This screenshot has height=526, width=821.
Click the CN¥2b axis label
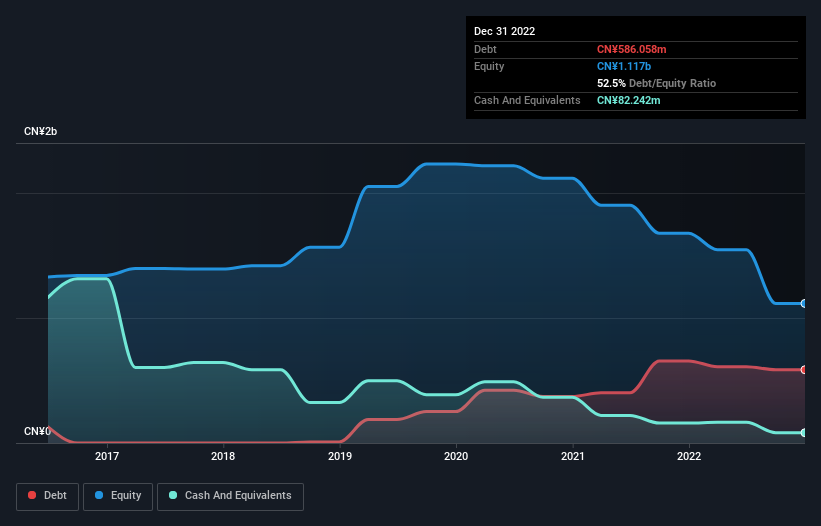click(40, 131)
